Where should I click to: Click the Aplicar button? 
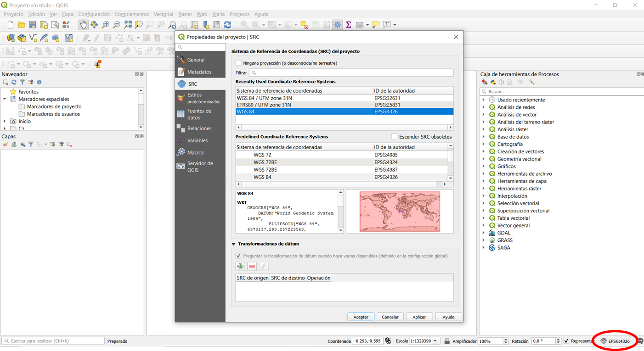click(419, 317)
